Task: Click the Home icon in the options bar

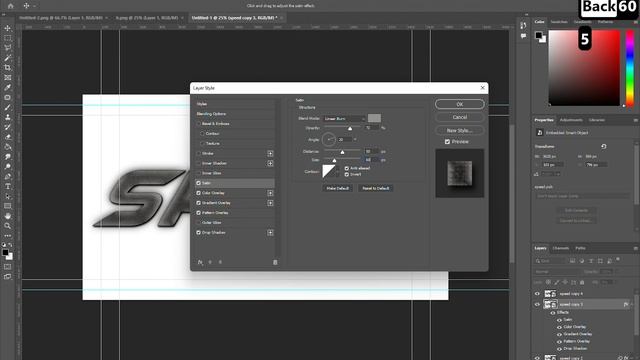Action: [x=11, y=6]
